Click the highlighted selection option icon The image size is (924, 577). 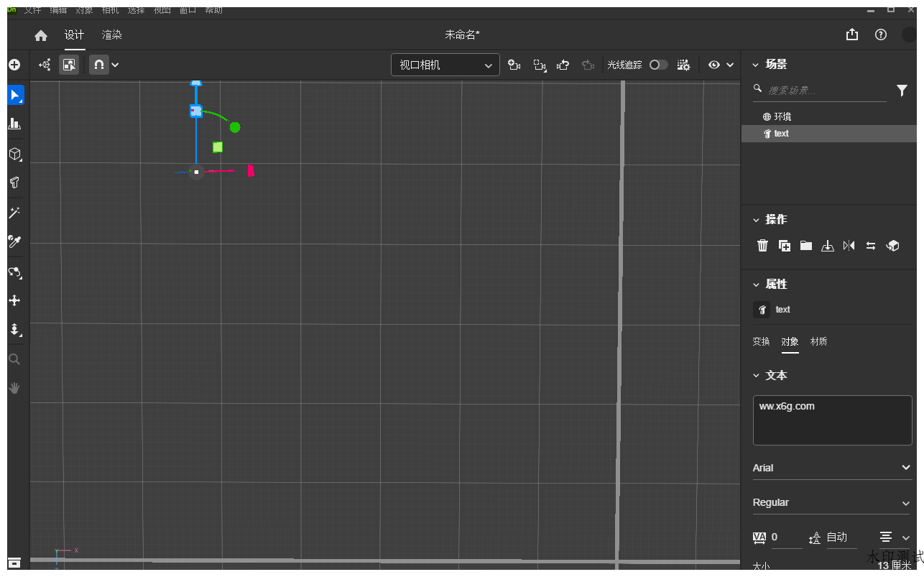coord(69,65)
